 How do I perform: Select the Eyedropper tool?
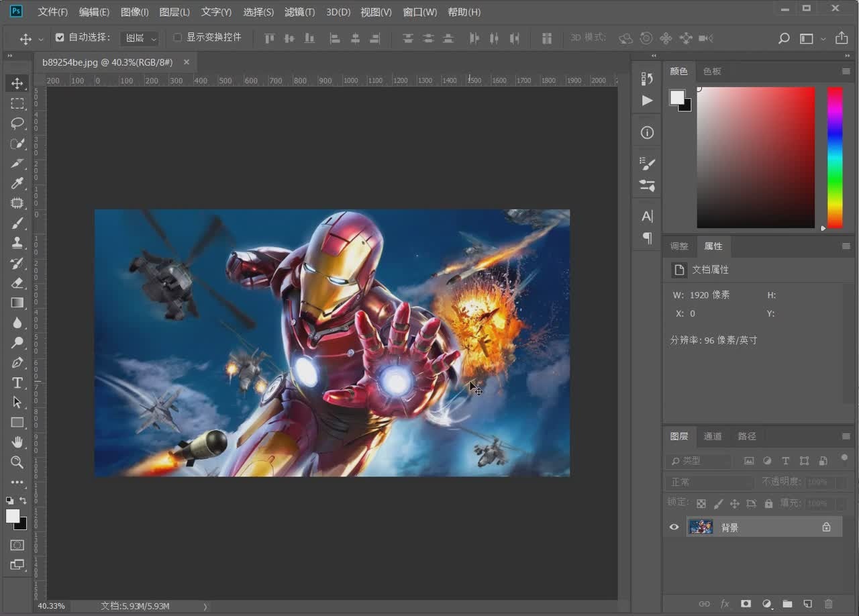[17, 183]
